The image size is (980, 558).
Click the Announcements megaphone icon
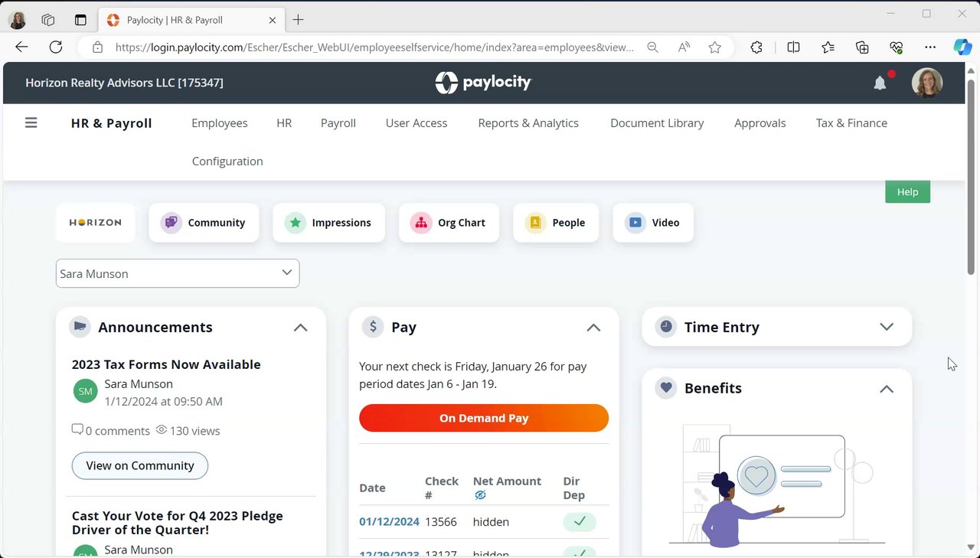80,327
